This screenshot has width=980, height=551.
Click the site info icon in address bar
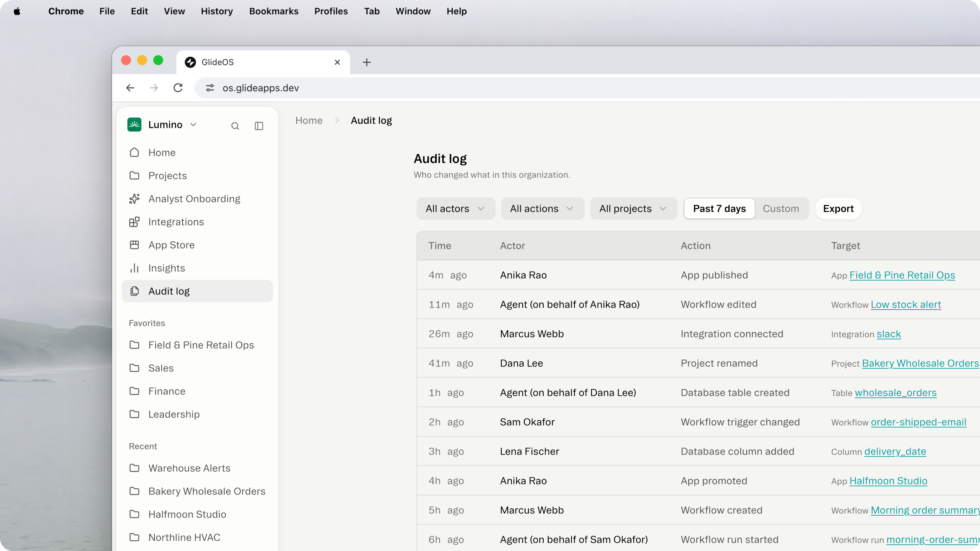tap(210, 88)
